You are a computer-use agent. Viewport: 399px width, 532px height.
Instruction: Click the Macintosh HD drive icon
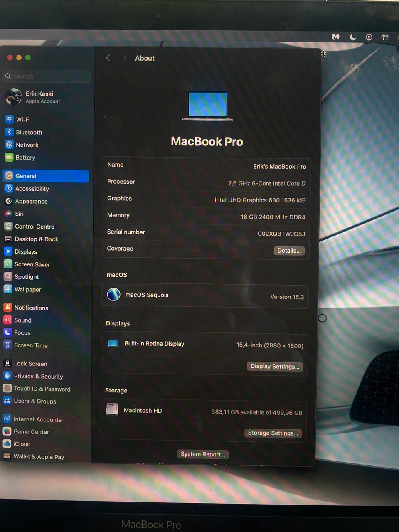click(112, 410)
